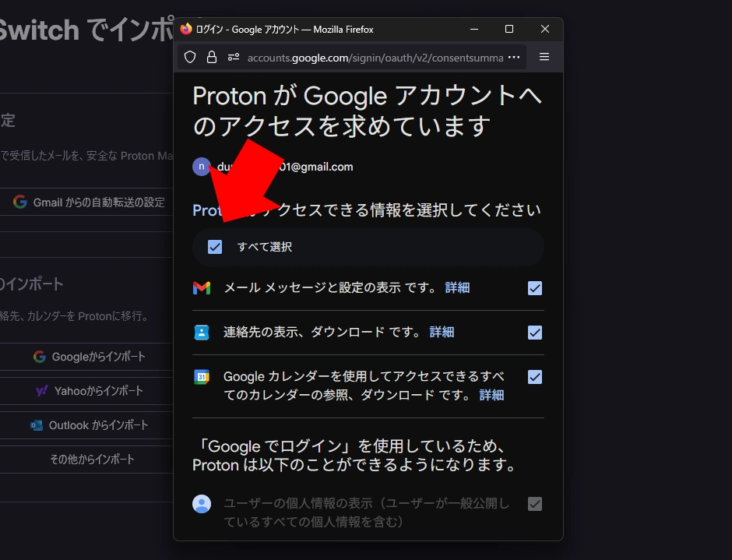732x560 pixels.
Task: Click the padlock site security icon
Action: tap(212, 57)
